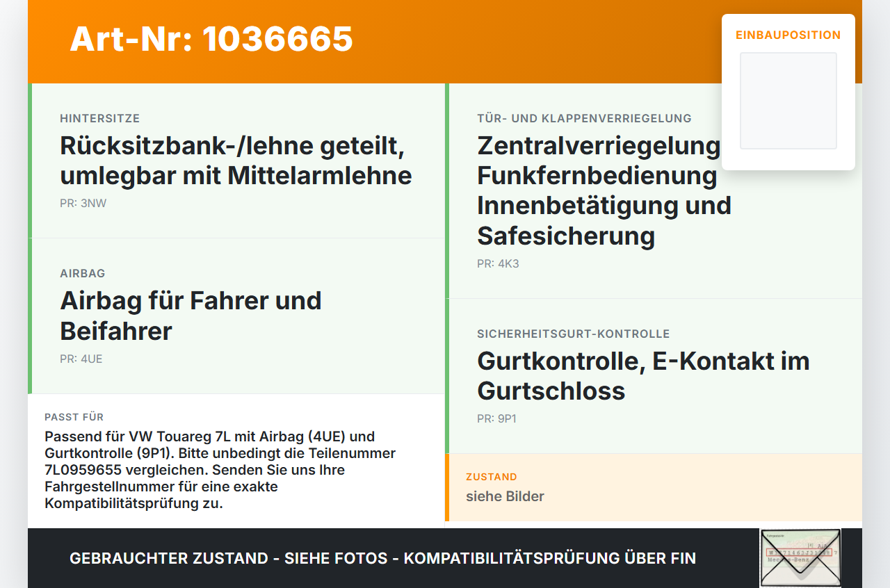Click the Zustand label in orange box
890x588 pixels.
point(492,477)
